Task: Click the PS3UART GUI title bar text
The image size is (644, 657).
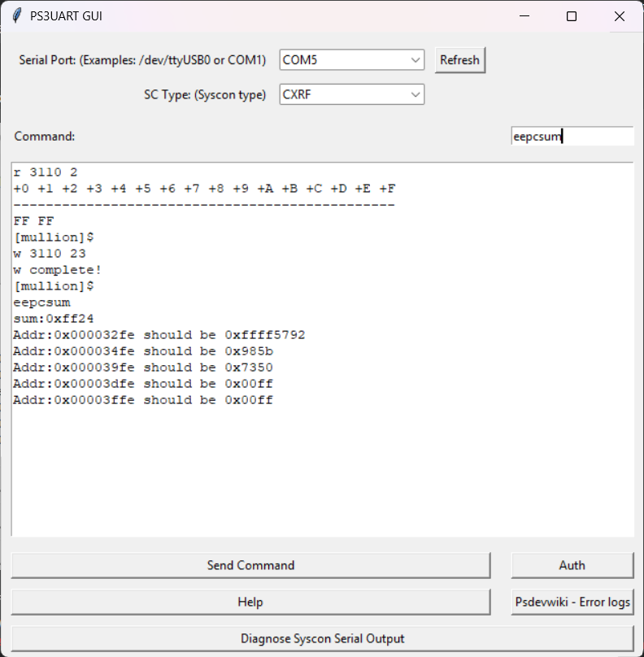Action: coord(66,16)
